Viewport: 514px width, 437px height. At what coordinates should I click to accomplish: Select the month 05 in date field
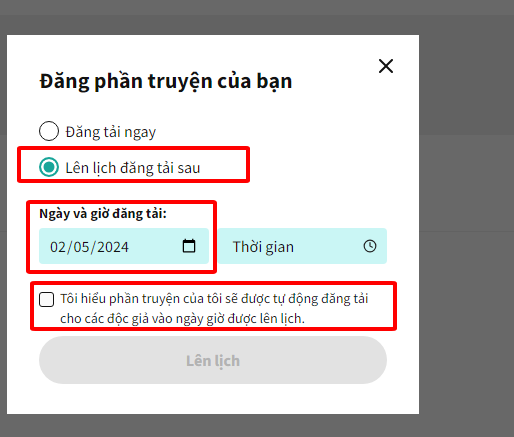(x=82, y=247)
